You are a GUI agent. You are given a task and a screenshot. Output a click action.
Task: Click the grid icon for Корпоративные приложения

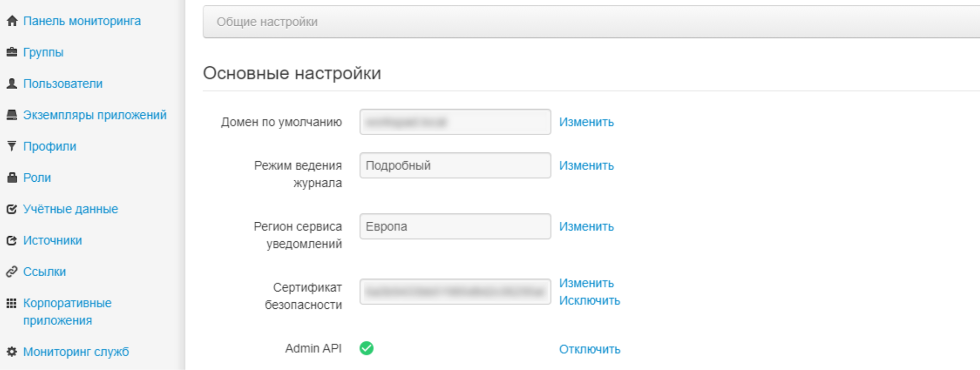tap(12, 303)
